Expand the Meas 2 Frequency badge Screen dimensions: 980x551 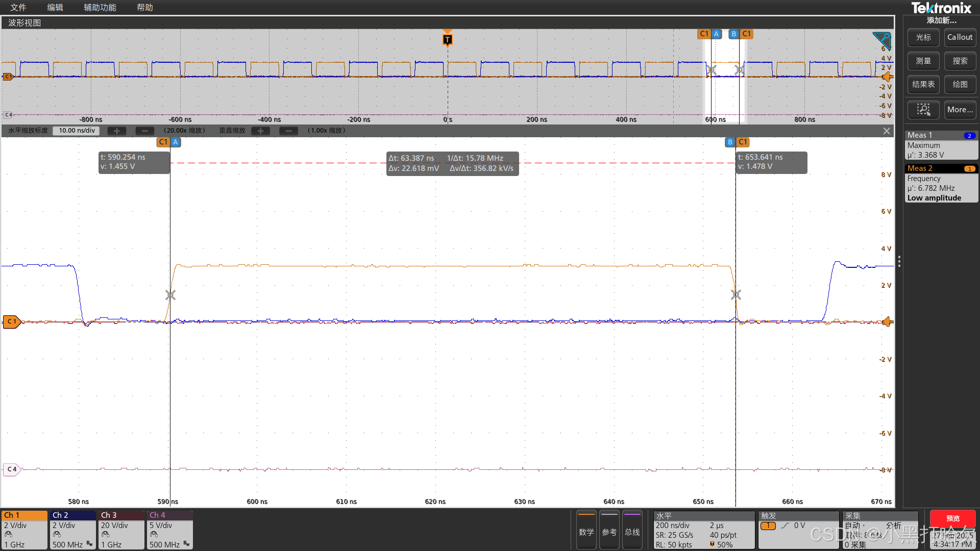(941, 183)
